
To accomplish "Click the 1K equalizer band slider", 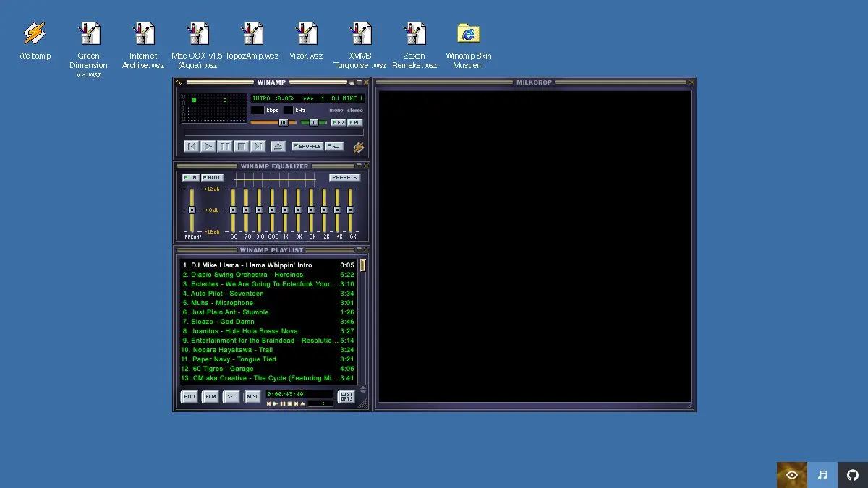I will [286, 210].
